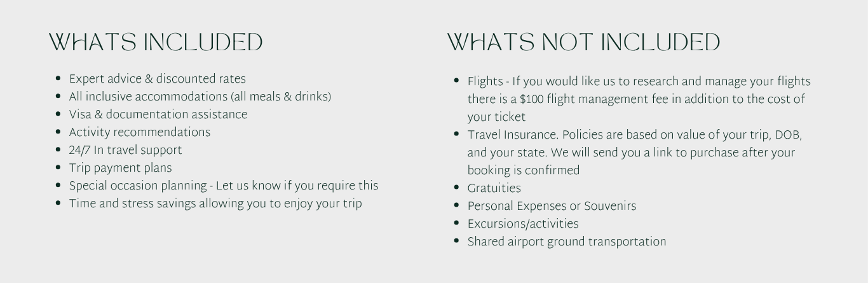Click Shared airport ground transportation item

[x=566, y=242]
